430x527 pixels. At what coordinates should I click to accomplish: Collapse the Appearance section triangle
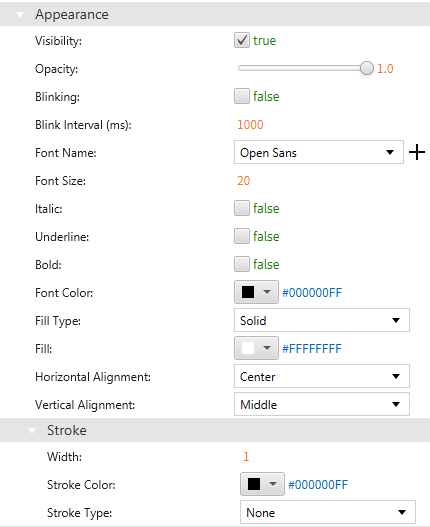(x=20, y=14)
